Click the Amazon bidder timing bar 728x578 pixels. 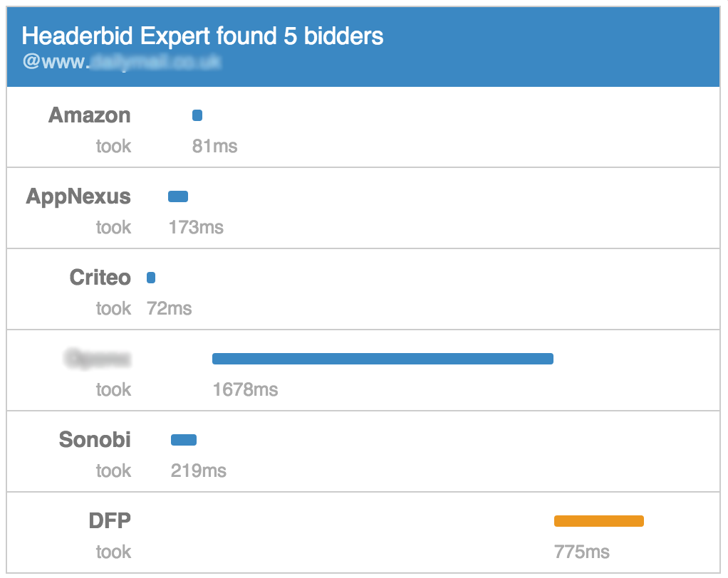click(x=197, y=115)
